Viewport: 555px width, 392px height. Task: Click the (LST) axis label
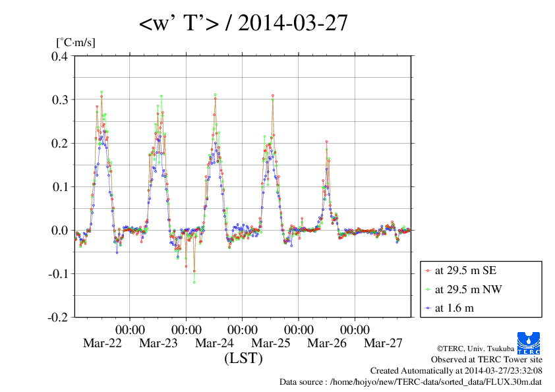243,358
